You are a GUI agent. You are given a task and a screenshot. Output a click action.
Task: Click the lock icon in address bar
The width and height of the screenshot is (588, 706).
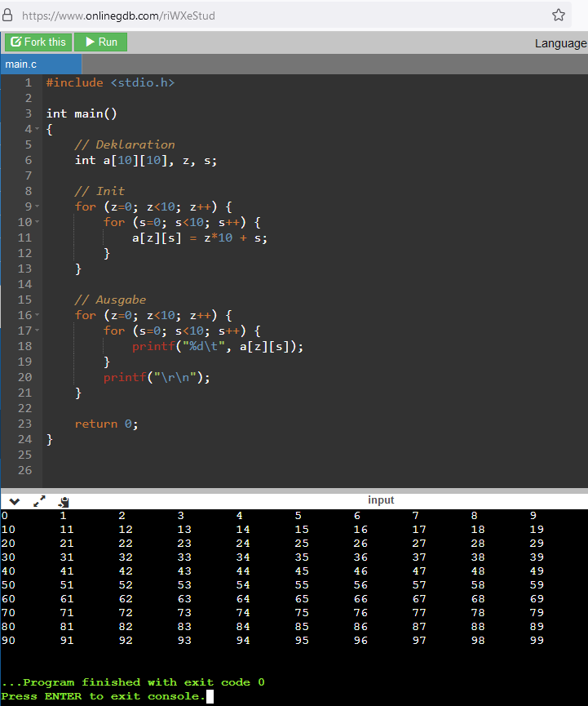click(x=7, y=16)
